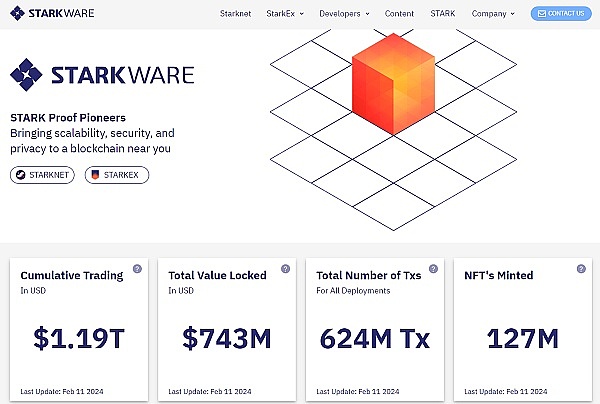Screen dimensions: 600x404
Task: Click the $1.19T cumulative trading figure
Action: (x=78, y=338)
